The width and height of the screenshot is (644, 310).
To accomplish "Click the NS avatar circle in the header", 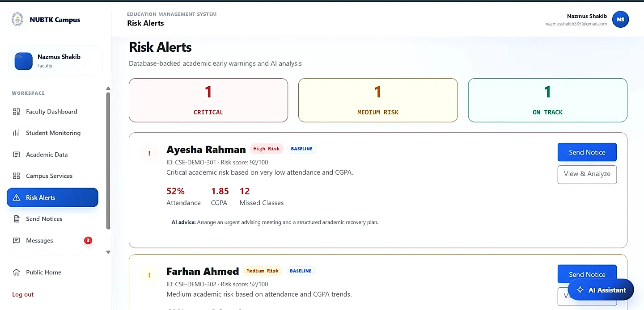I will 620,20.
